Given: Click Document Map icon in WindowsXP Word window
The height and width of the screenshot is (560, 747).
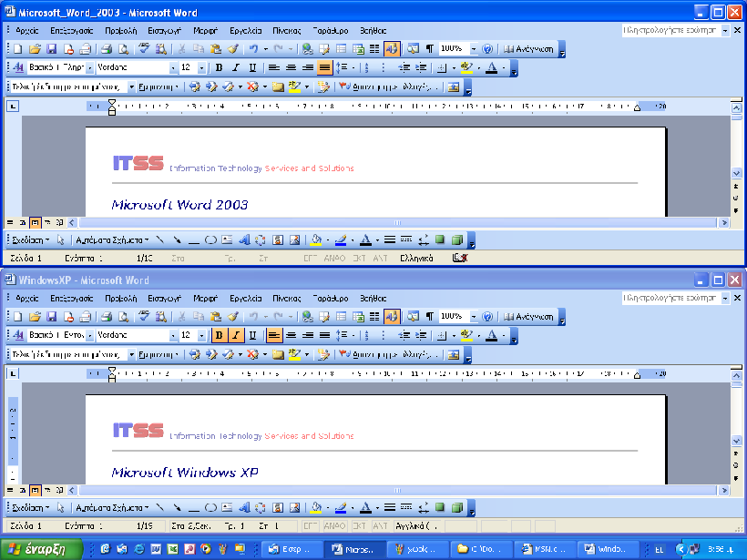Looking at the screenshot, I should (x=413, y=317).
